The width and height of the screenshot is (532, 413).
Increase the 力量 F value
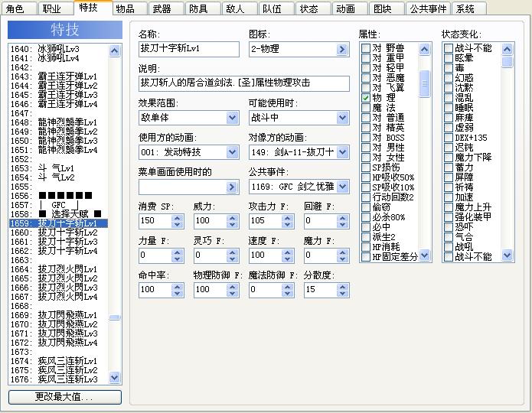point(177,252)
